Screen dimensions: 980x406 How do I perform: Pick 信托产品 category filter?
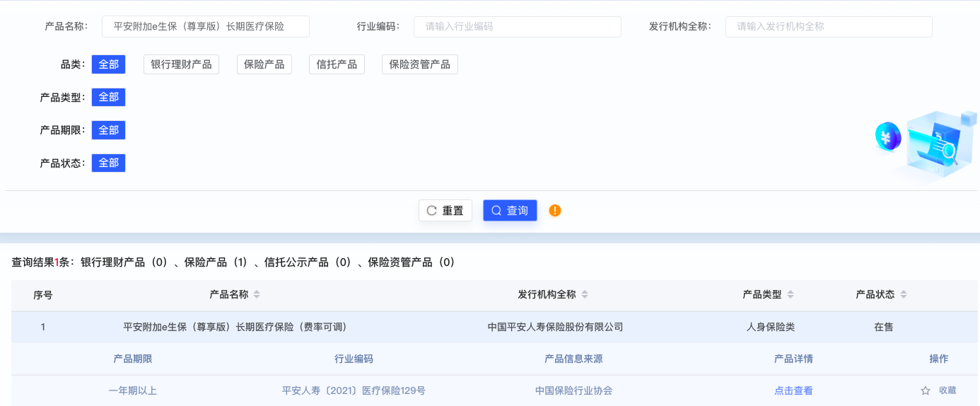point(337,64)
